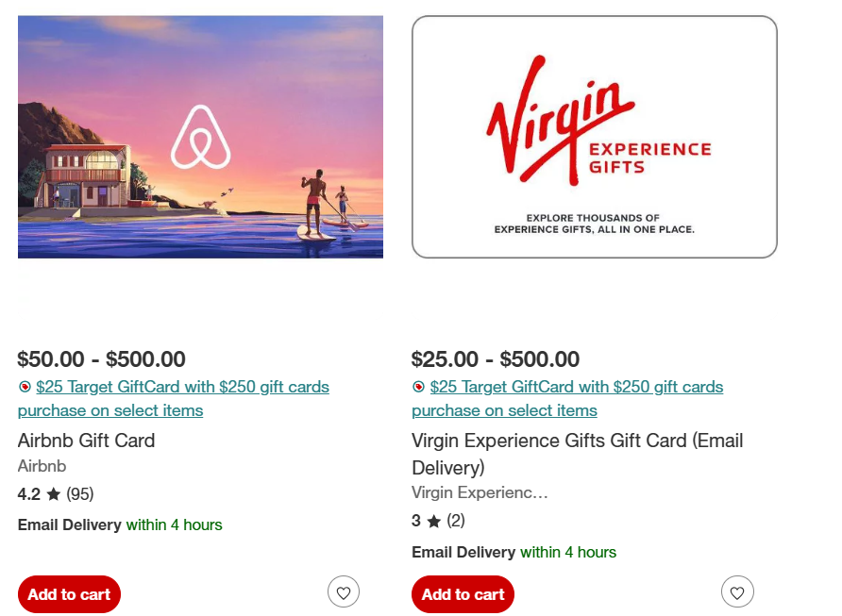Click Target bullseye icon beside Airbnb promo
This screenshot has height=616, width=842.
point(25,387)
